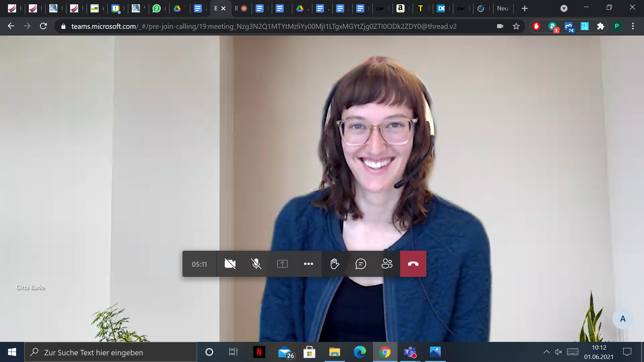Reload the Teams page

[x=43, y=26]
